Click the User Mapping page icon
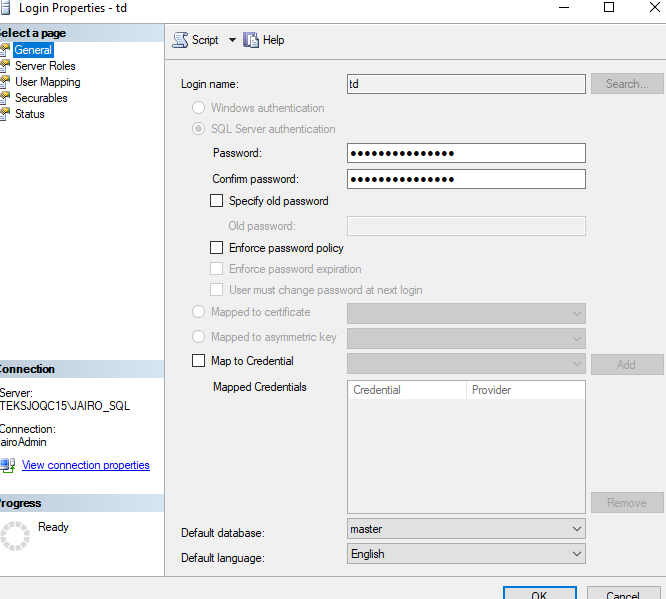This screenshot has height=599, width=666. (x=5, y=82)
